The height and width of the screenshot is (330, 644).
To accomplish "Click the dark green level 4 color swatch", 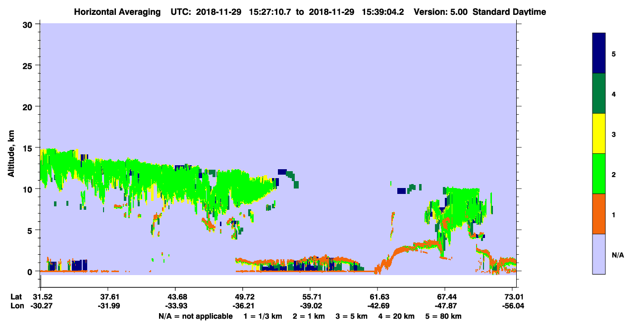I will (599, 94).
